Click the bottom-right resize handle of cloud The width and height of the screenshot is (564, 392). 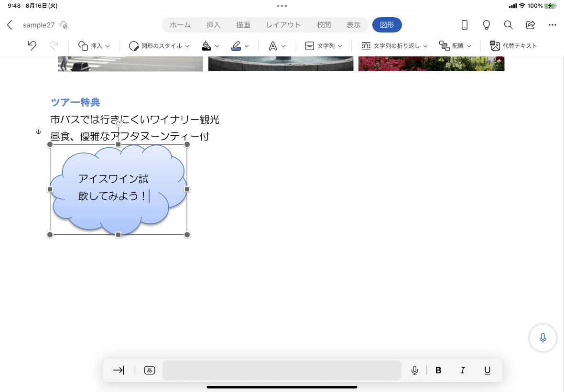pos(187,235)
